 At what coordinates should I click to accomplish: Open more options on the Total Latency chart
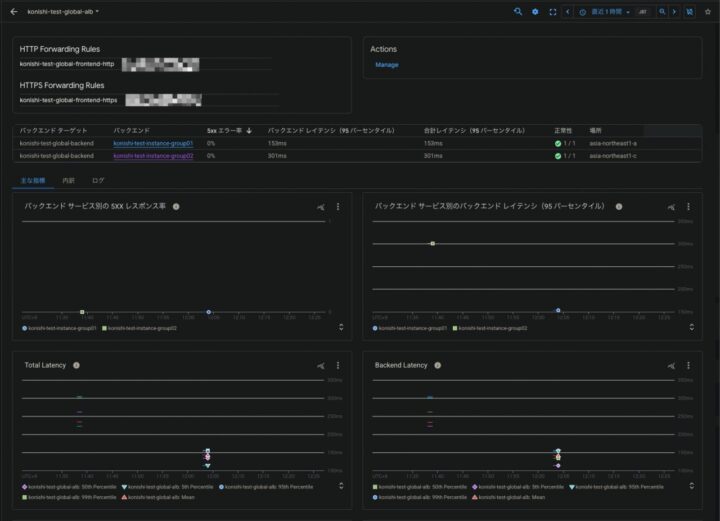point(338,366)
